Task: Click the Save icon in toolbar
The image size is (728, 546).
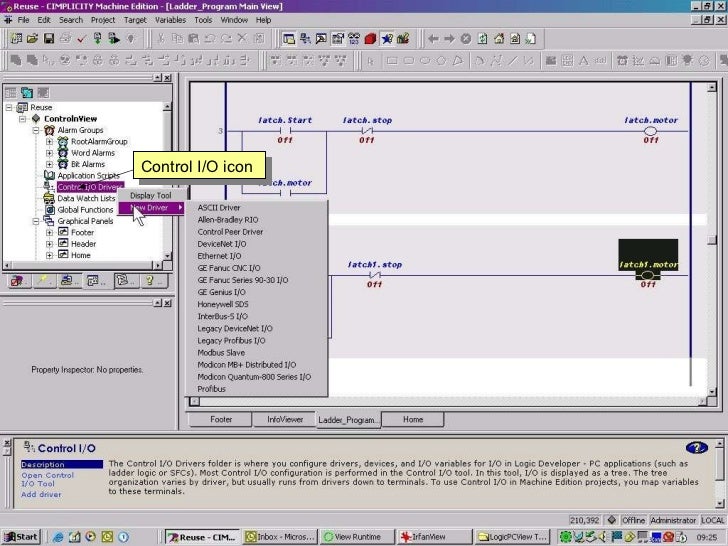Action: (x=48, y=39)
